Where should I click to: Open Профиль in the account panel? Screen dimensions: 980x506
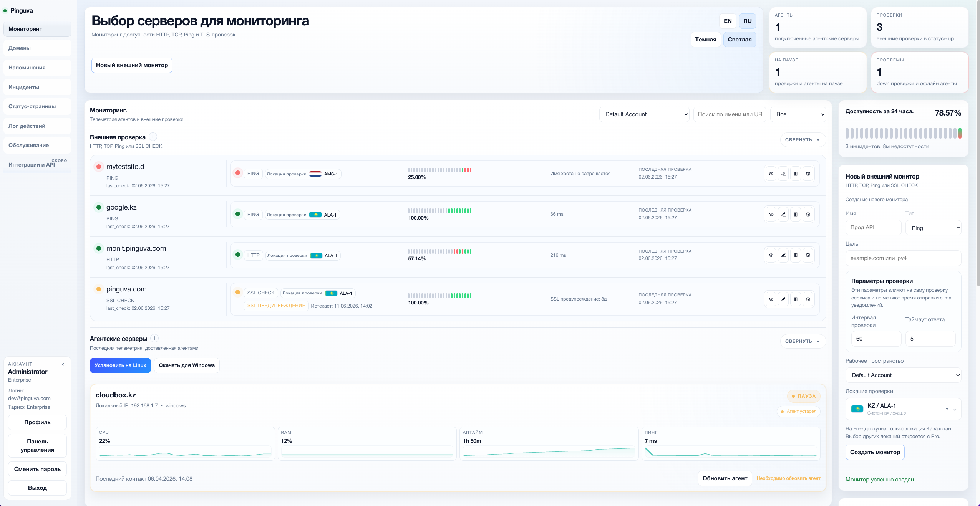click(37, 422)
